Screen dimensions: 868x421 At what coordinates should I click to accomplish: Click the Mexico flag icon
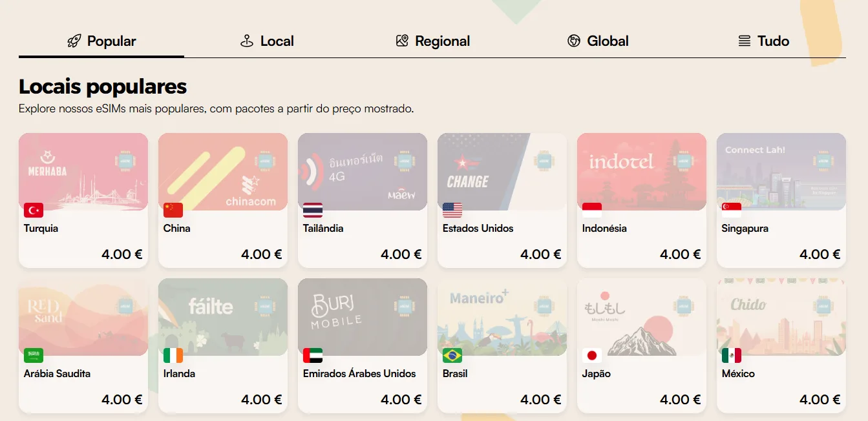pyautogui.click(x=732, y=356)
